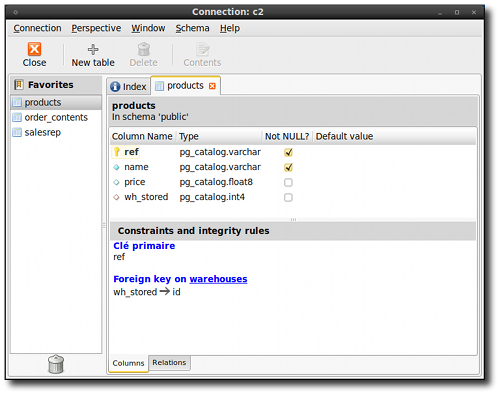Click the pane splitter handle above Constraints
Viewport: 500px width, 395px height.
(x=293, y=219)
